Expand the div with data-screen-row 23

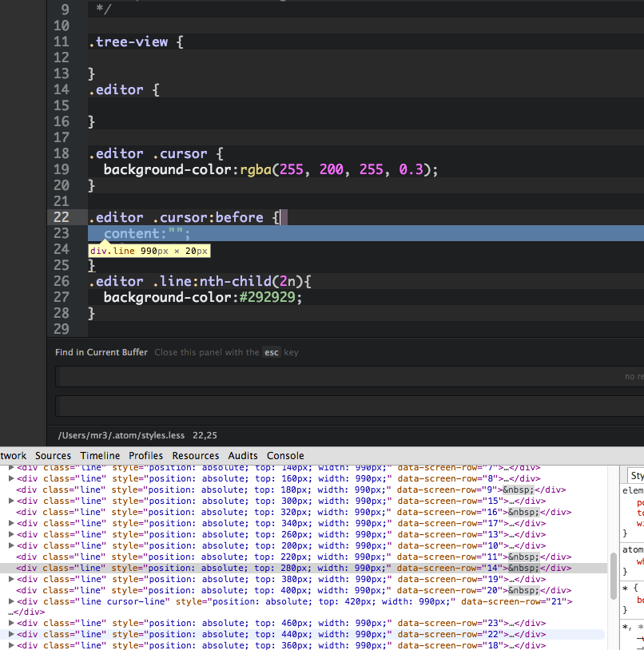coord(11,623)
